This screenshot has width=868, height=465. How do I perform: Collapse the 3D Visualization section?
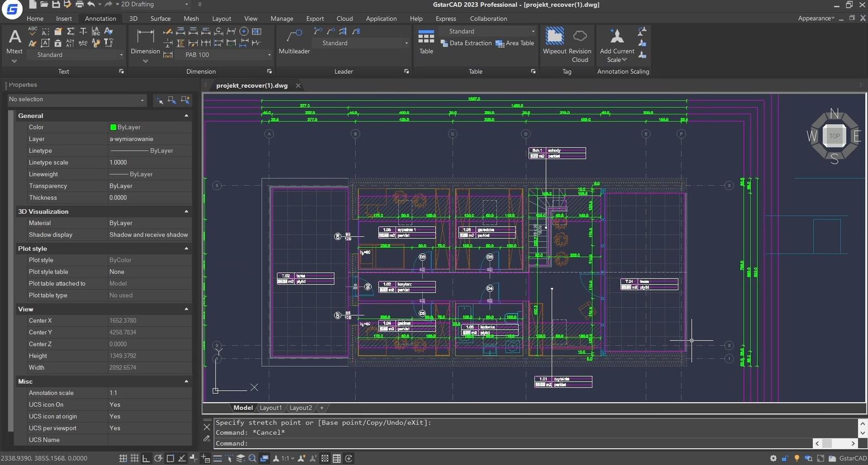(x=186, y=211)
